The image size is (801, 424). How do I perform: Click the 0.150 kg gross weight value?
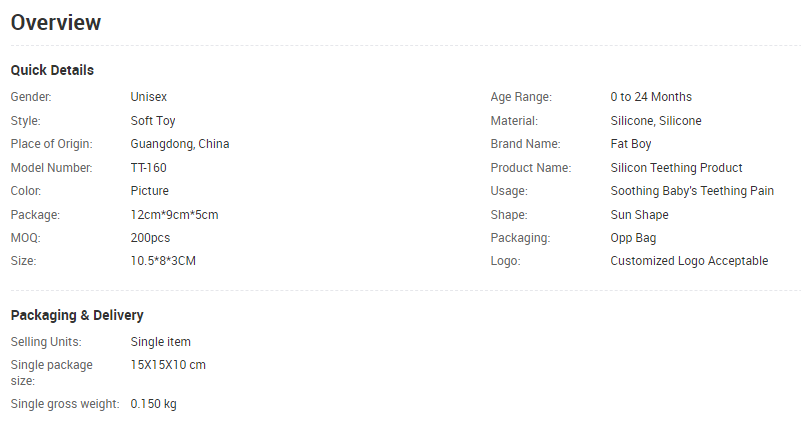point(154,404)
